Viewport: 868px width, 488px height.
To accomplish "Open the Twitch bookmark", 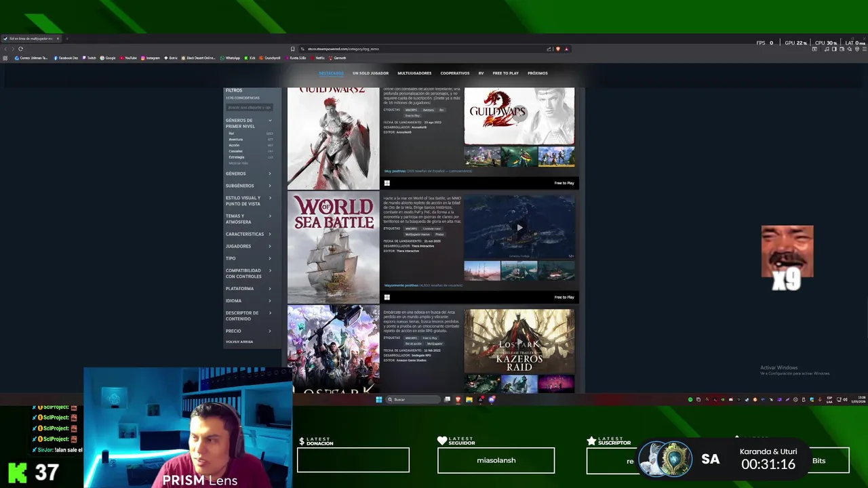I will click(x=89, y=58).
